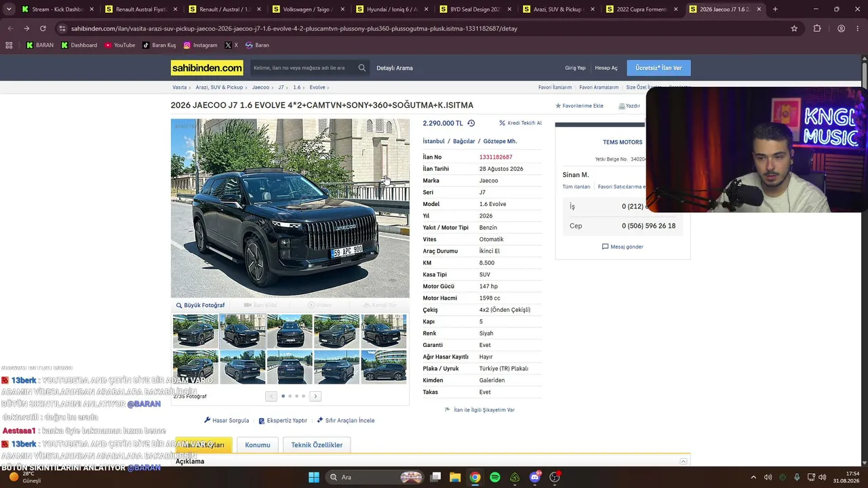Open Büyük Fotoğraf view
The image size is (868, 488).
pos(200,306)
